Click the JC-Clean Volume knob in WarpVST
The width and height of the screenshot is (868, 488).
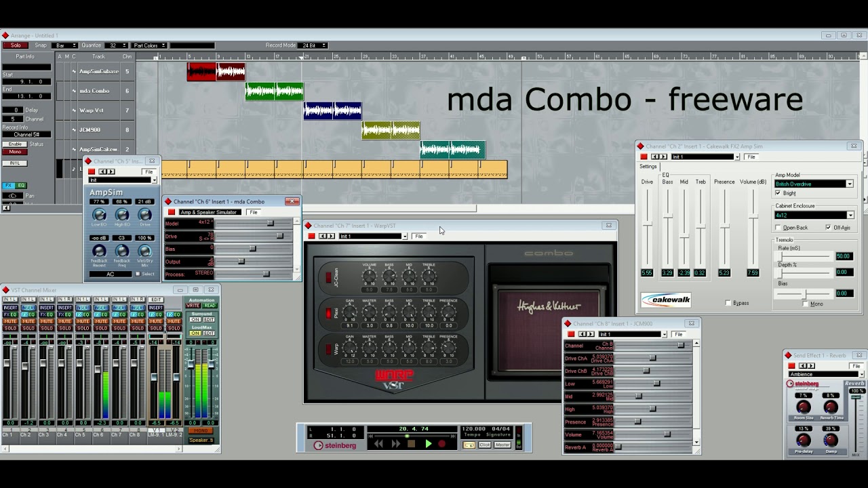click(x=370, y=276)
